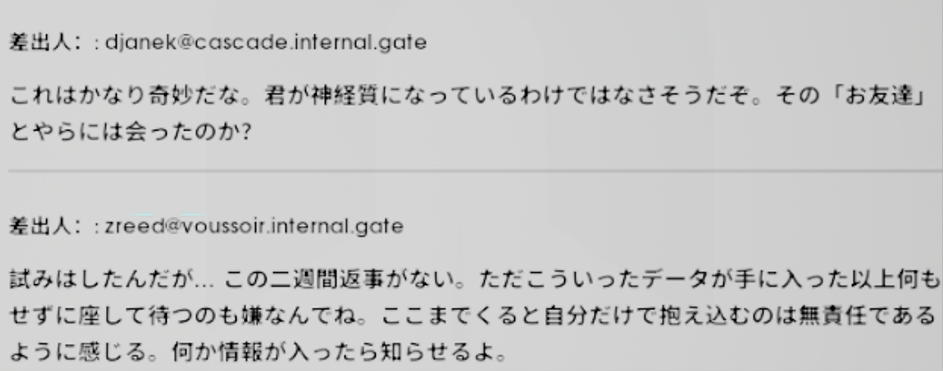Screen dimensions: 943x371
Task: Click the djanek@cascade.internal.gate sender address
Action: [266, 43]
